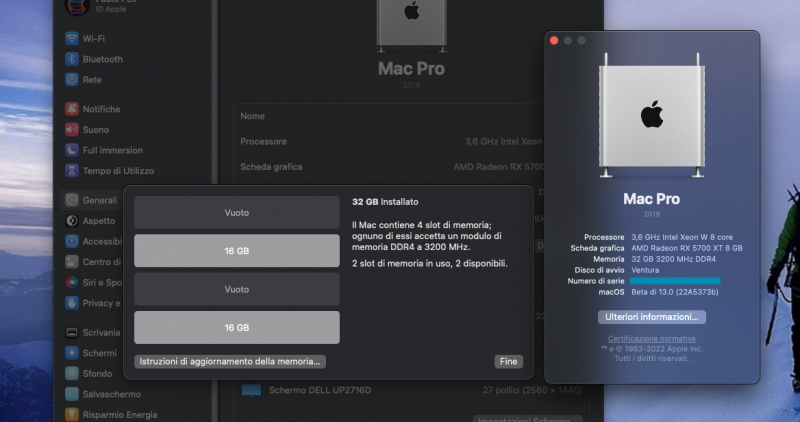Viewport: 800px width, 422px height.
Task: Open Certificazione normative link
Action: pyautogui.click(x=652, y=338)
